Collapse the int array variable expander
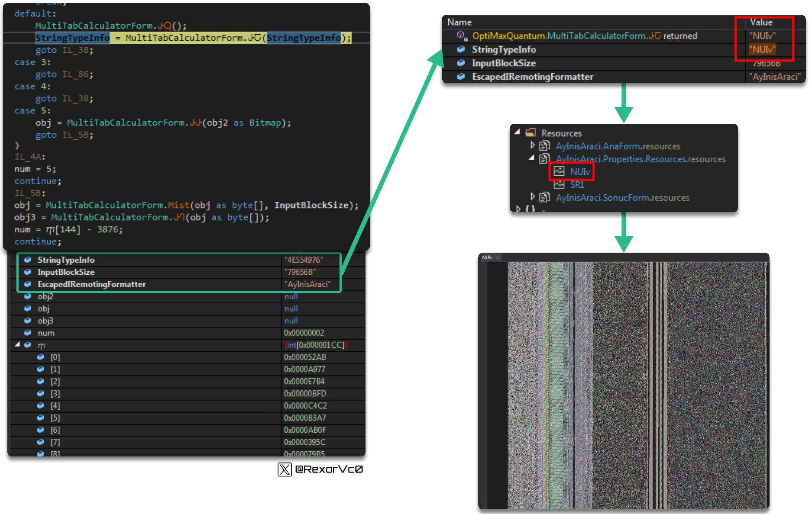 (17, 344)
